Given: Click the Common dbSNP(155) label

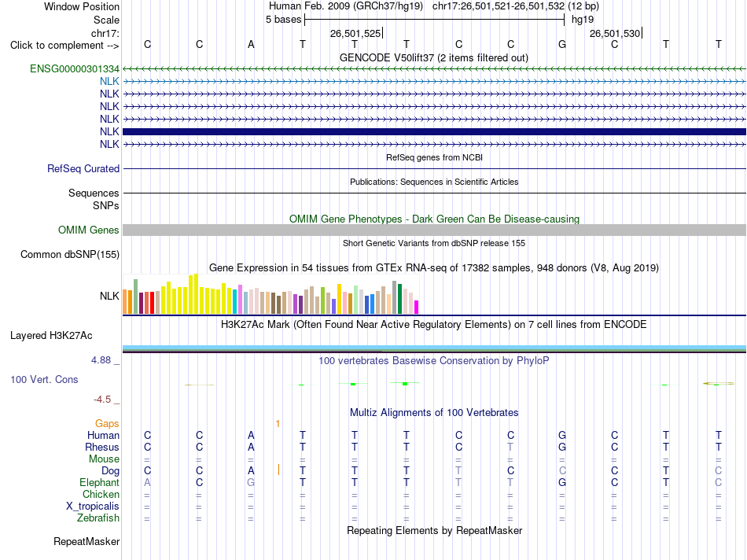Looking at the screenshot, I should click(70, 255).
